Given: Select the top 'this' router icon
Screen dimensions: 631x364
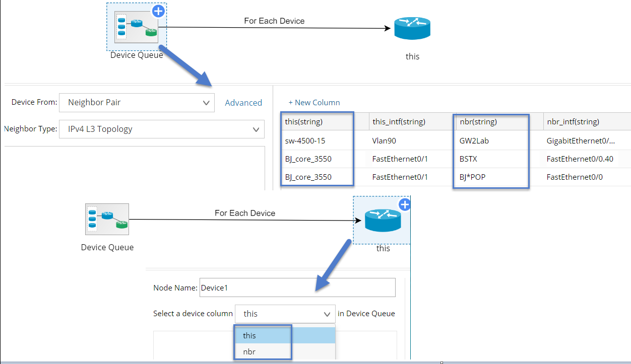Looking at the screenshot, I should [412, 29].
